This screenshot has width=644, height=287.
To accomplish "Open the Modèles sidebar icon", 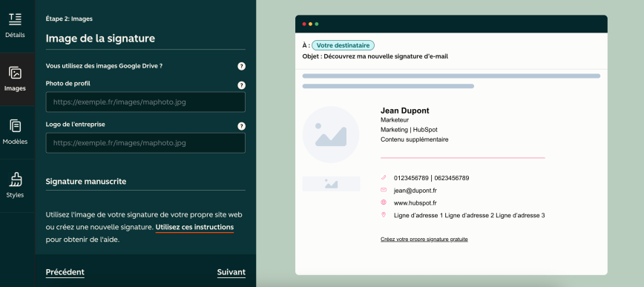I will tap(15, 126).
